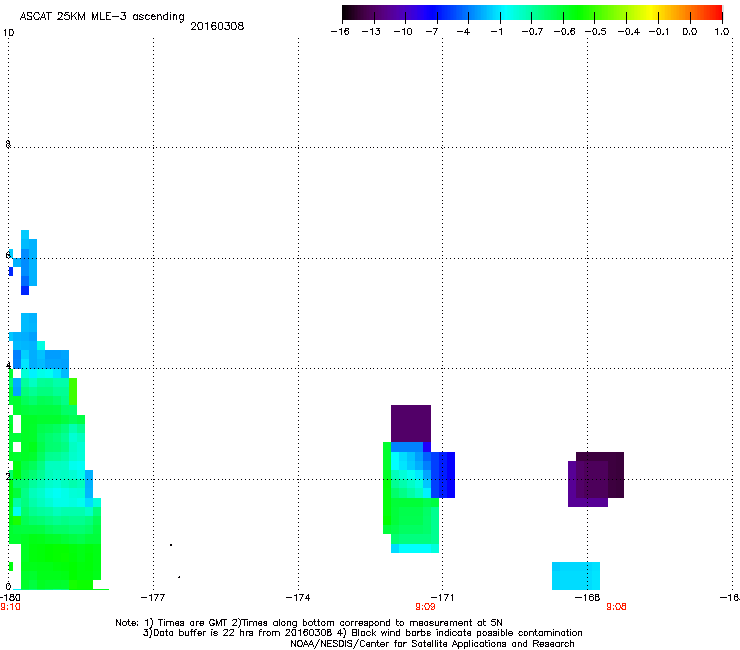Click the light blue patch below -168

pyautogui.click(x=576, y=576)
